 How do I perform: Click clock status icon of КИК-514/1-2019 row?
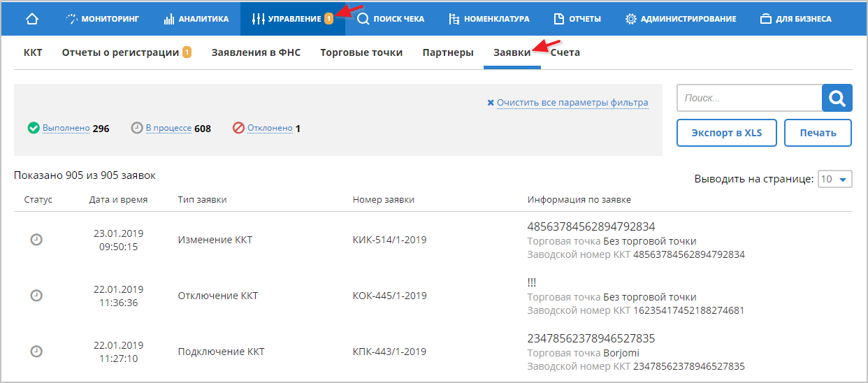(x=36, y=240)
